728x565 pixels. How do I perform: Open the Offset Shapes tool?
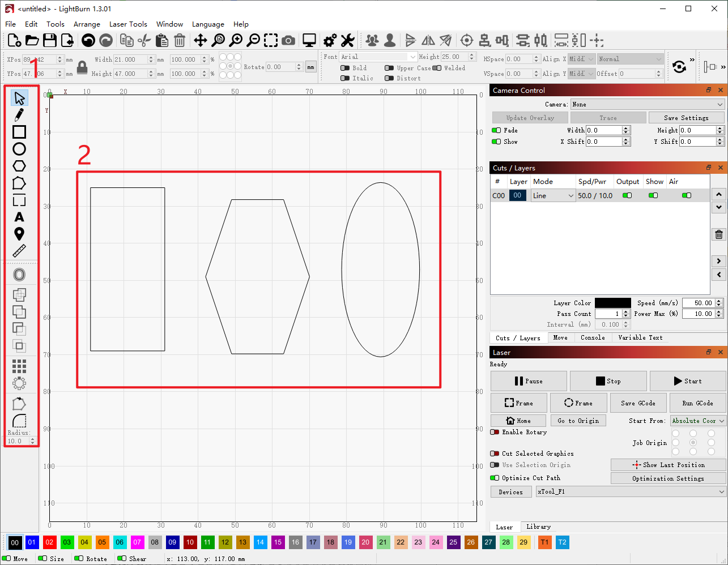pyautogui.click(x=19, y=275)
